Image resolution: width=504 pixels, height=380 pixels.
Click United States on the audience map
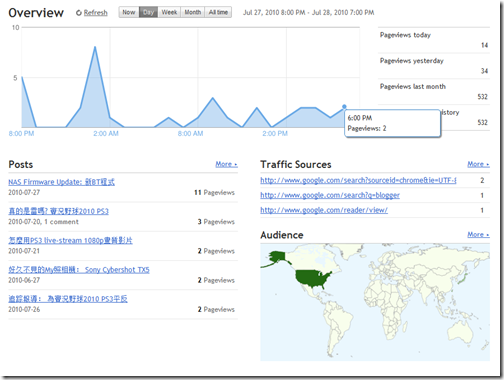coord(312,278)
